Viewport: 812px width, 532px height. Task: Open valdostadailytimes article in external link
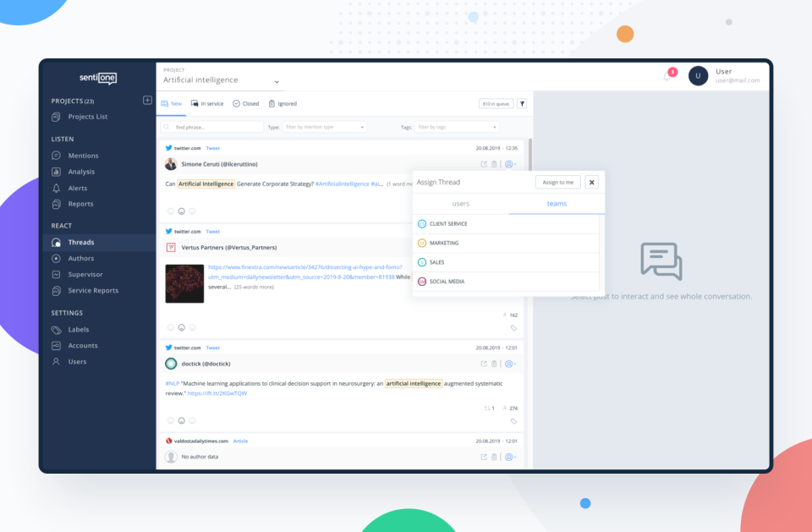tap(484, 457)
